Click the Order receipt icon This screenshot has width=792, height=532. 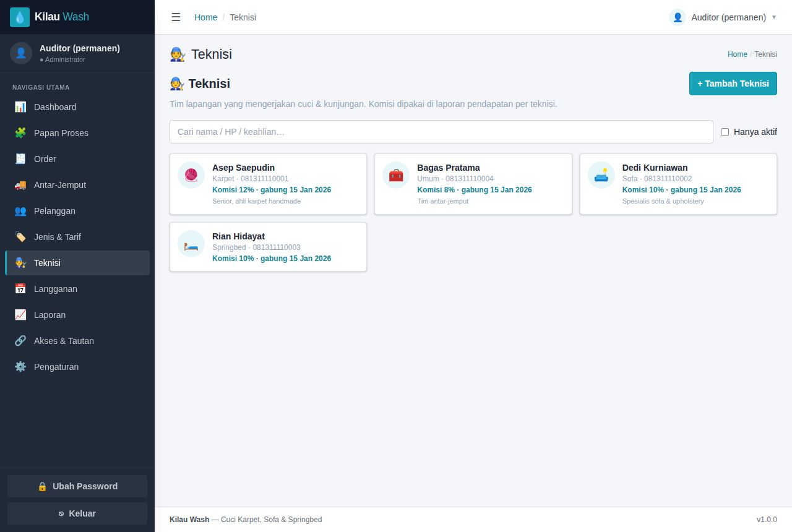[x=20, y=159]
